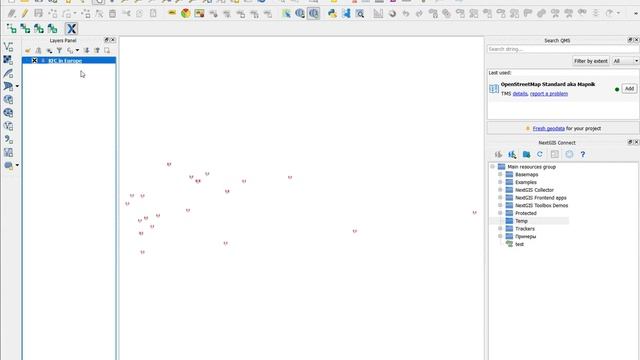The width and height of the screenshot is (640, 360).
Task: Expand the Trackers folder
Action: (x=500, y=229)
